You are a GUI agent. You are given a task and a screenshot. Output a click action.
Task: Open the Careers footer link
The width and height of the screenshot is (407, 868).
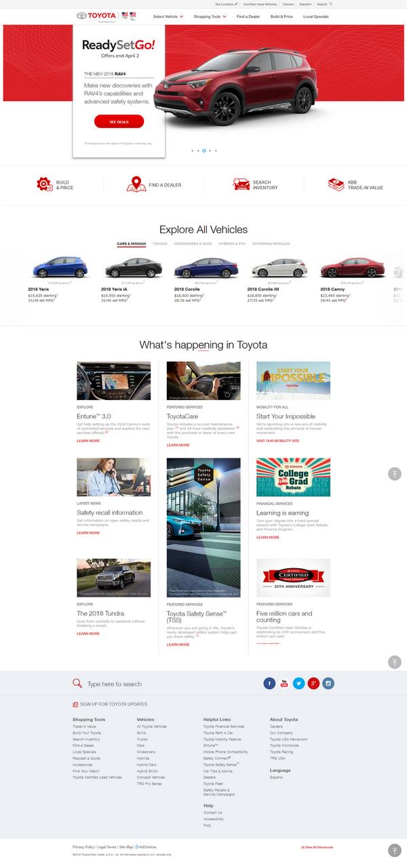pyautogui.click(x=276, y=726)
